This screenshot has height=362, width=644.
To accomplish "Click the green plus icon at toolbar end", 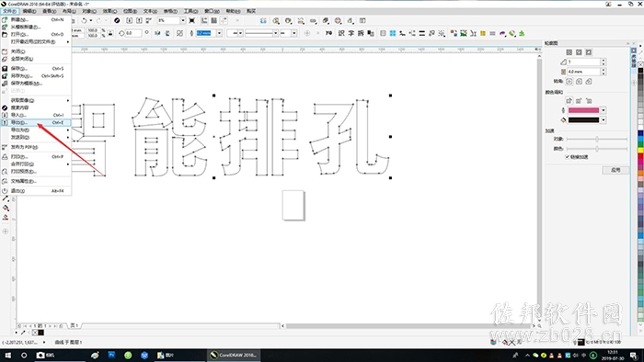I will (522, 33).
